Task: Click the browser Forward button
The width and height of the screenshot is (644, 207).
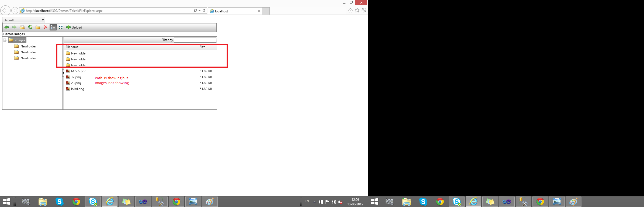Action: pos(15,11)
